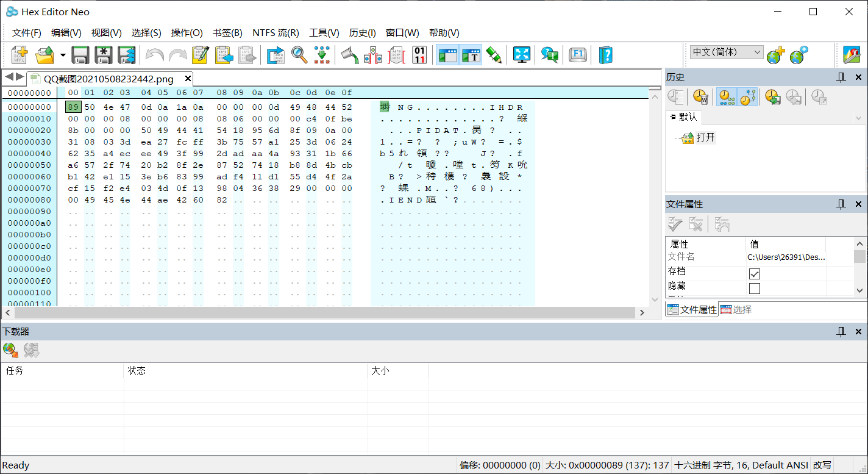Toggle the history branch tree clock icon
868x474 pixels.
[x=748, y=97]
